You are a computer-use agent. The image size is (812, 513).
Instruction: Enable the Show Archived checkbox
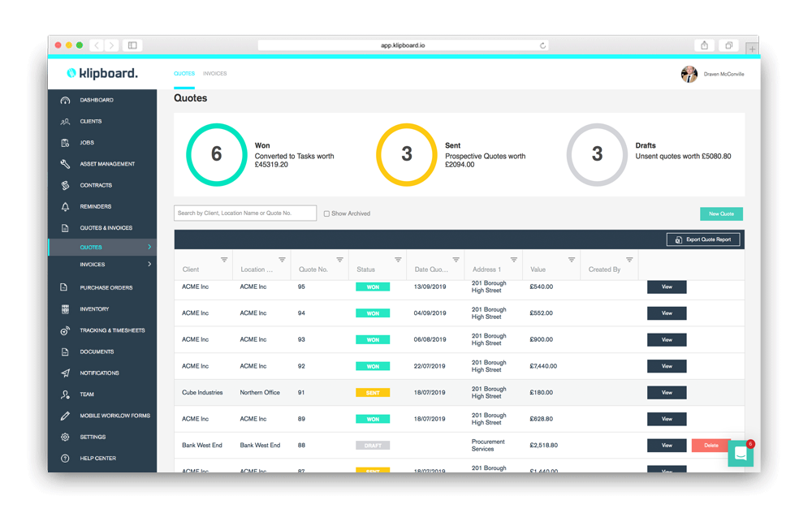click(x=326, y=213)
